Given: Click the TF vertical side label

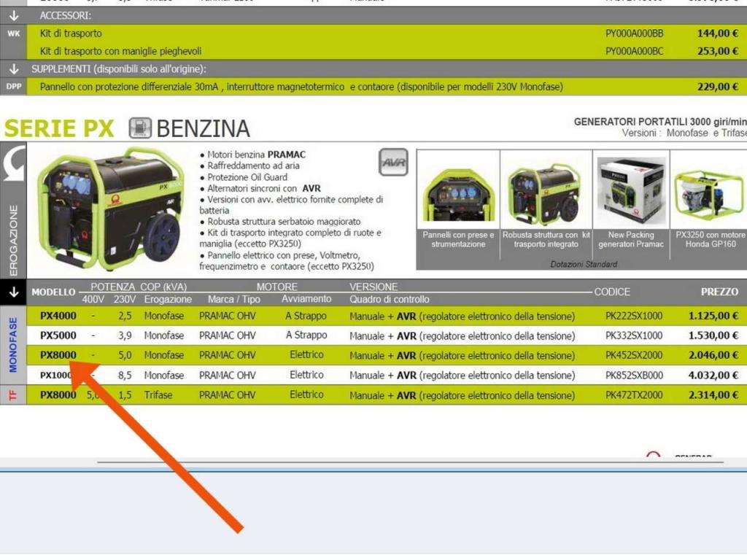Looking at the screenshot, I should coord(13,394).
